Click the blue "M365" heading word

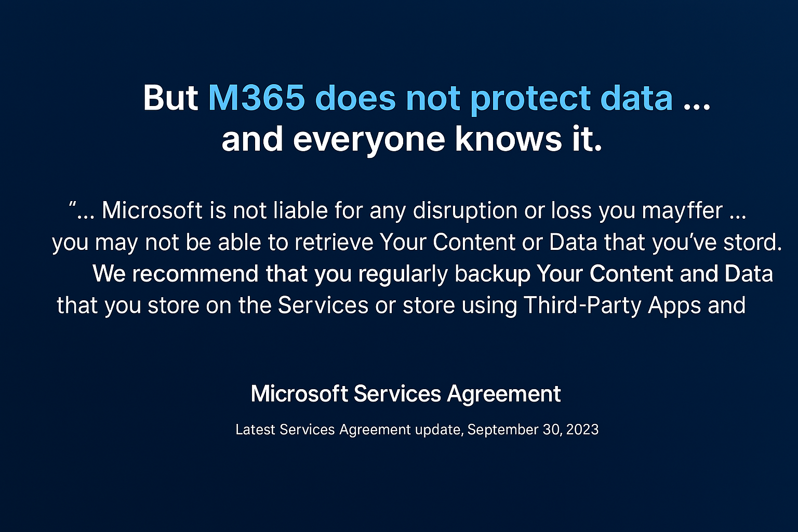[256, 98]
